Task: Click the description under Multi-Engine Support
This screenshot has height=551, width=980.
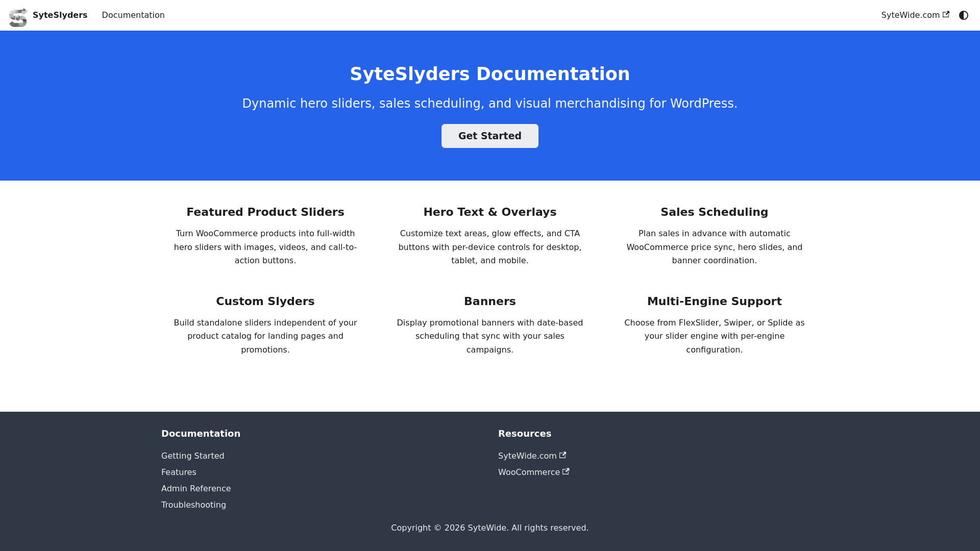Action: [715, 336]
